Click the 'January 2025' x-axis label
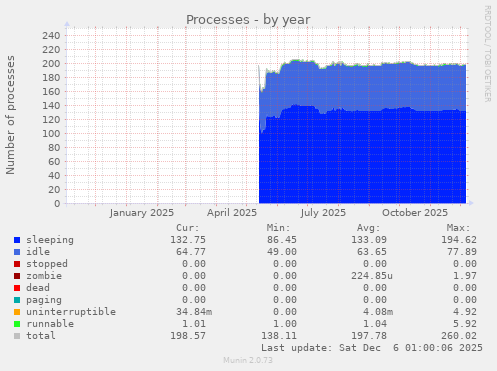Image resolution: width=497 pixels, height=371 pixels. 142,213
